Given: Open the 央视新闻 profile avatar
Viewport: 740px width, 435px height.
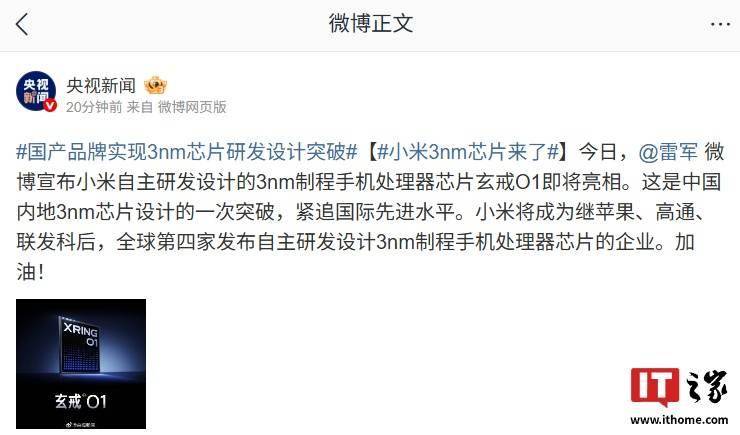Looking at the screenshot, I should (36, 92).
